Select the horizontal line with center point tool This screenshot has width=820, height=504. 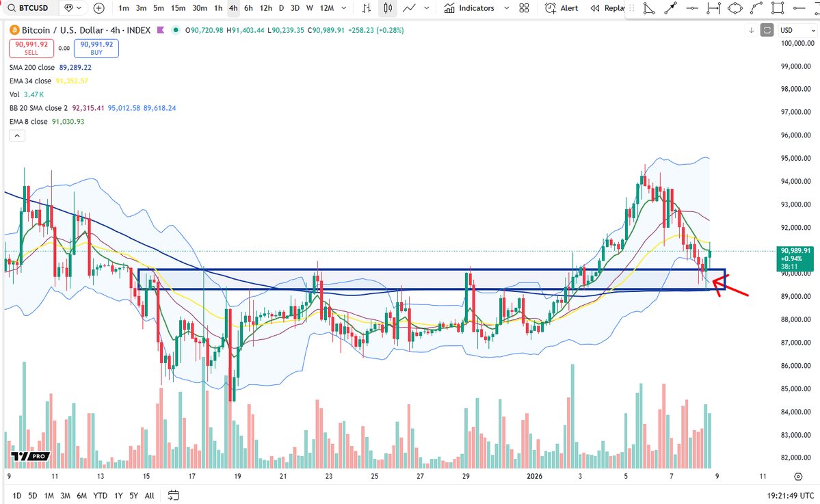click(x=692, y=8)
